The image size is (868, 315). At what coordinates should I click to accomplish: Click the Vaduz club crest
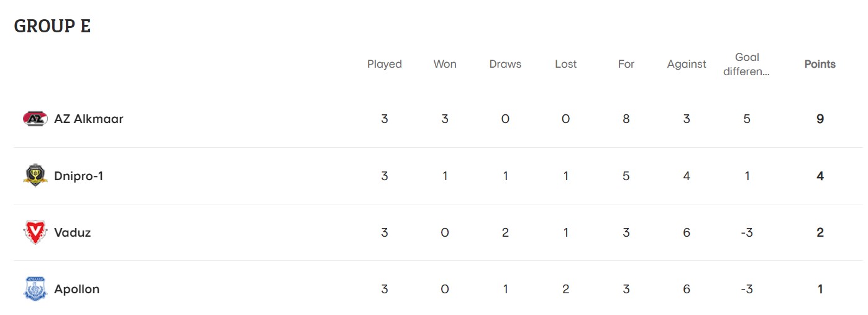click(35, 233)
